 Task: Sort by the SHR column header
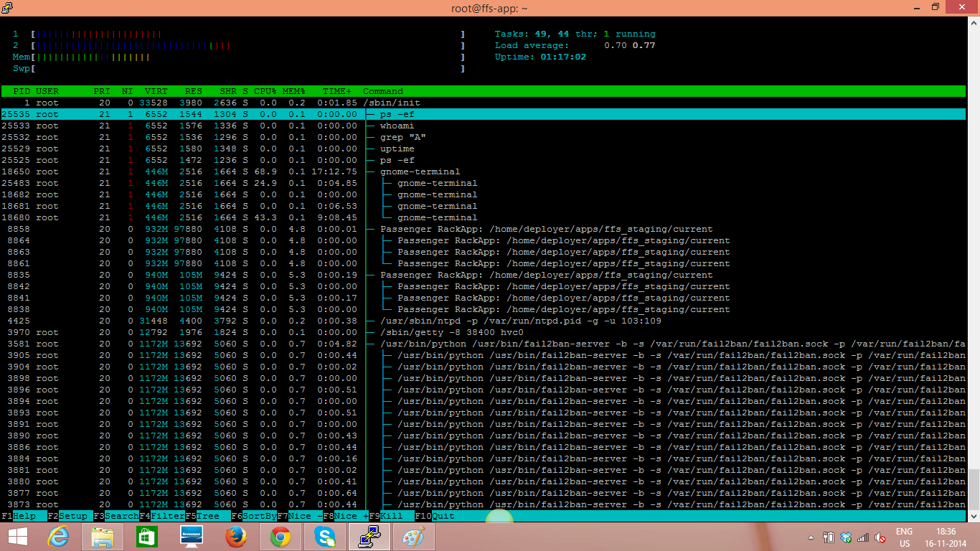click(228, 91)
